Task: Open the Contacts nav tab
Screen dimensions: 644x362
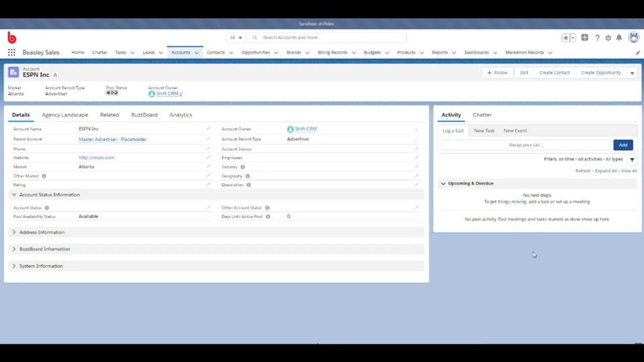Action: 216,52
